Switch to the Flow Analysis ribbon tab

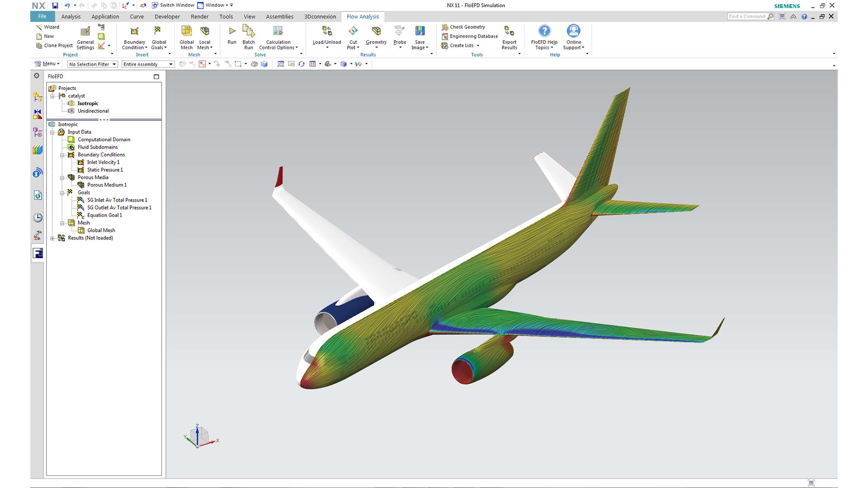tap(363, 16)
